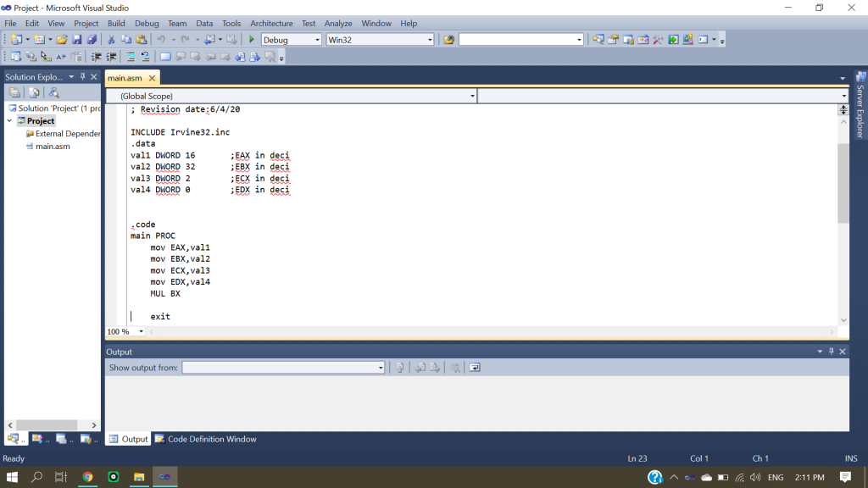Toggle bookmark on the current line
The height and width of the screenshot is (488, 868).
click(x=166, y=57)
